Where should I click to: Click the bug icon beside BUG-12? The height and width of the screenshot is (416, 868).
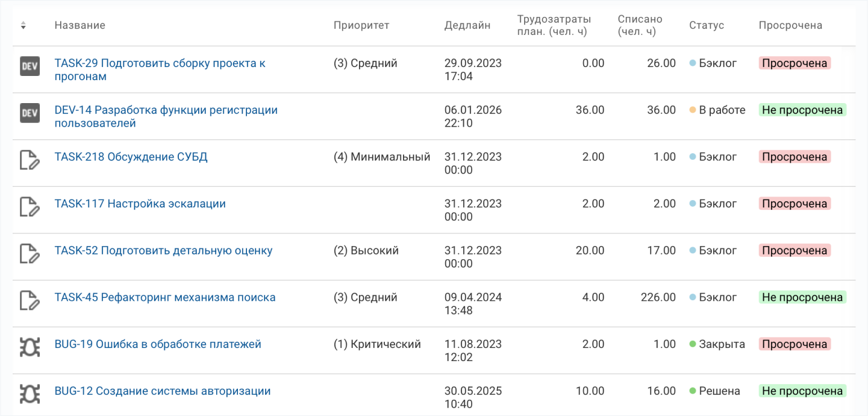pos(30,394)
